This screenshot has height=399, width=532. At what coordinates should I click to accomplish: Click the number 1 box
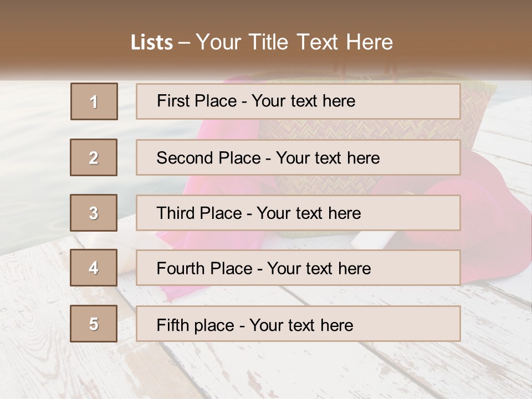(94, 101)
